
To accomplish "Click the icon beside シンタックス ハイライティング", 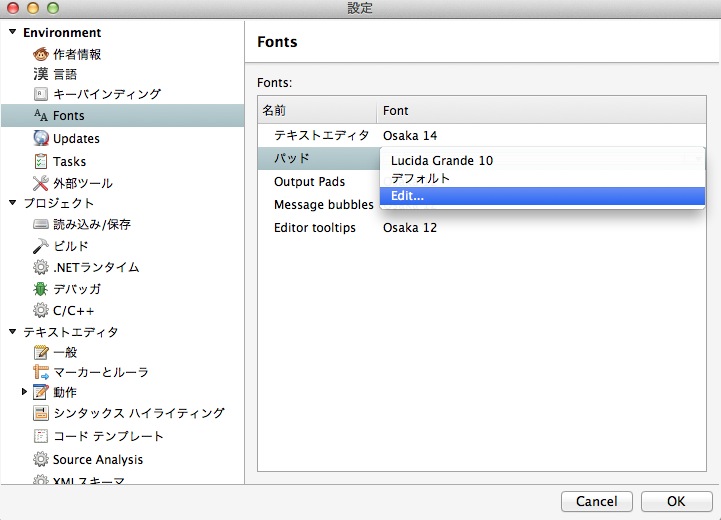I will pyautogui.click(x=40, y=413).
